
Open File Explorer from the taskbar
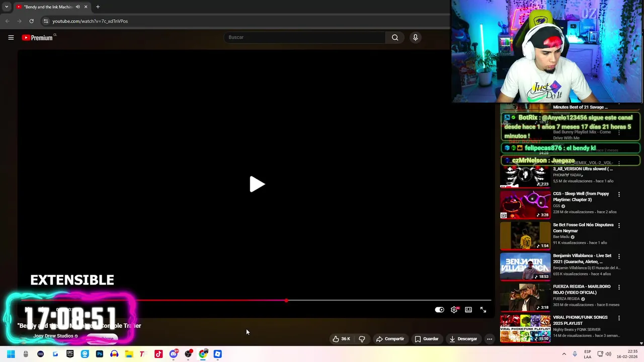(x=129, y=354)
